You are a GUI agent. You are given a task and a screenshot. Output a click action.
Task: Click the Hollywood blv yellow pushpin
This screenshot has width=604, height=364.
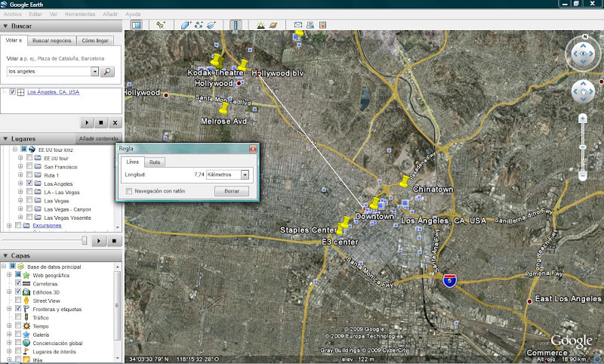click(x=242, y=65)
